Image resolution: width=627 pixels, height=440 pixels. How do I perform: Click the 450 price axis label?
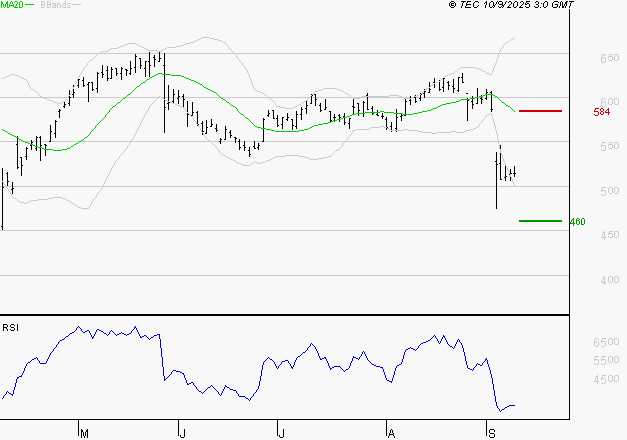click(608, 236)
